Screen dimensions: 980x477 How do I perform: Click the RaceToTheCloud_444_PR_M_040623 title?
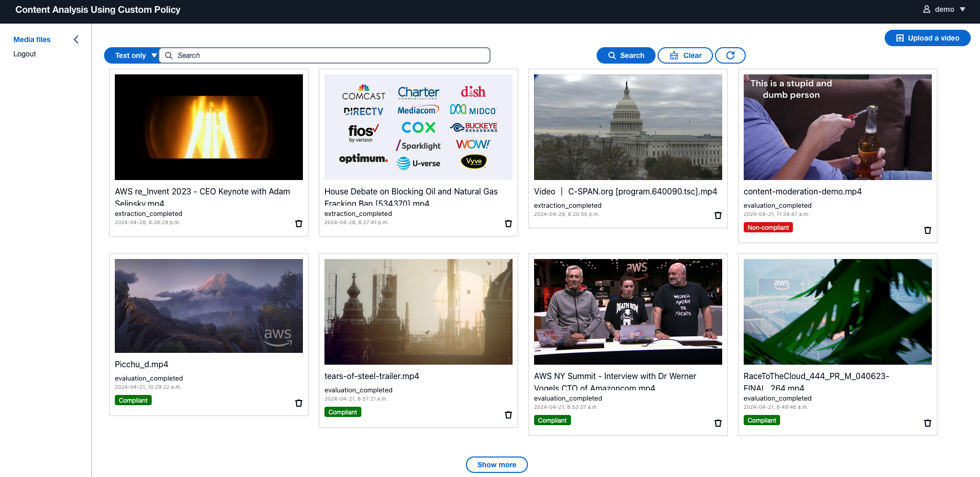tap(816, 381)
